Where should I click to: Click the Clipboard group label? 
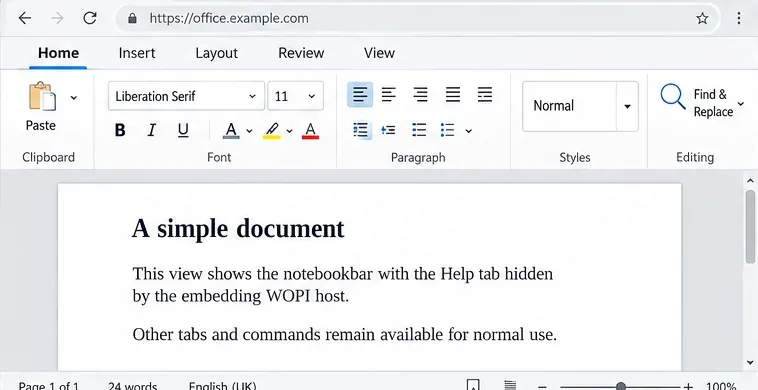48,157
